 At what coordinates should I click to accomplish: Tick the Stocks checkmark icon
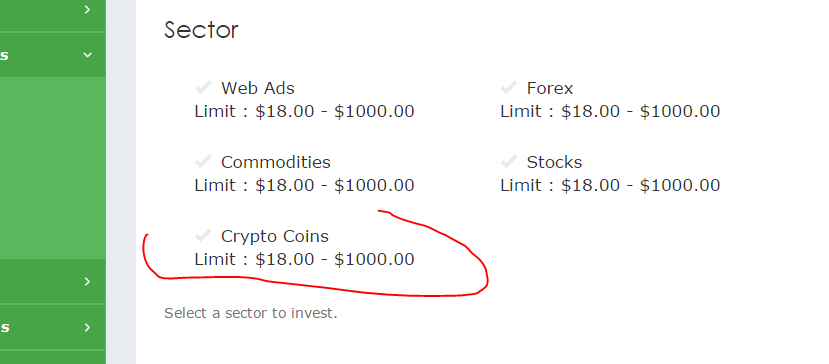tap(509, 161)
